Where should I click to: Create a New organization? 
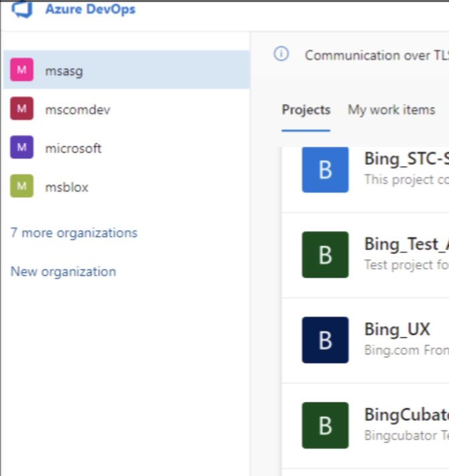coord(64,272)
